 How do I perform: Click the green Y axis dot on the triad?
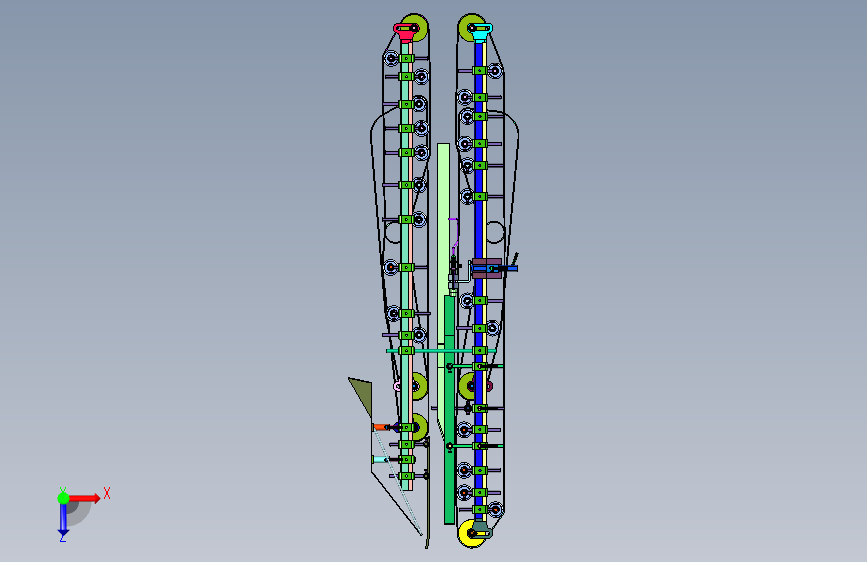63,498
